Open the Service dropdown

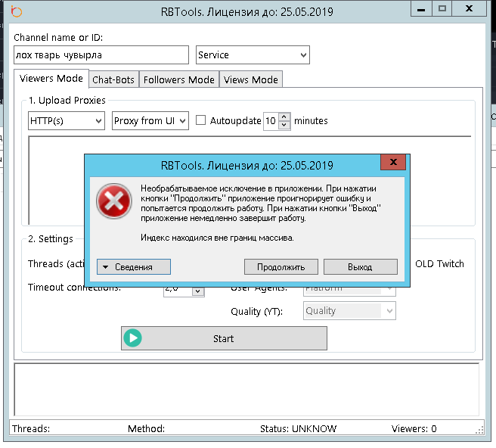tap(253, 55)
